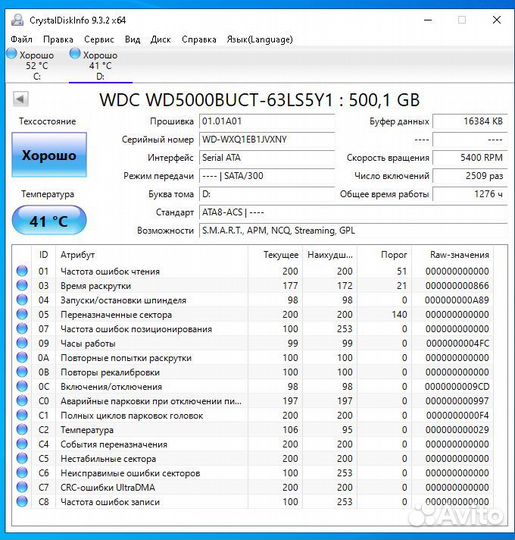The width and height of the screenshot is (515, 540).
Task: Click the blue status icon of drive C:
Action: click(x=12, y=54)
